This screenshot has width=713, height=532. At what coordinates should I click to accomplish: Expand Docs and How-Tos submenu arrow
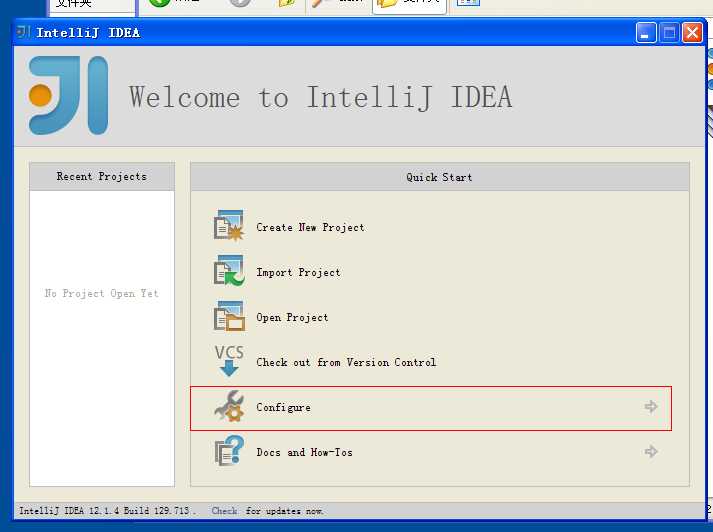coord(651,452)
